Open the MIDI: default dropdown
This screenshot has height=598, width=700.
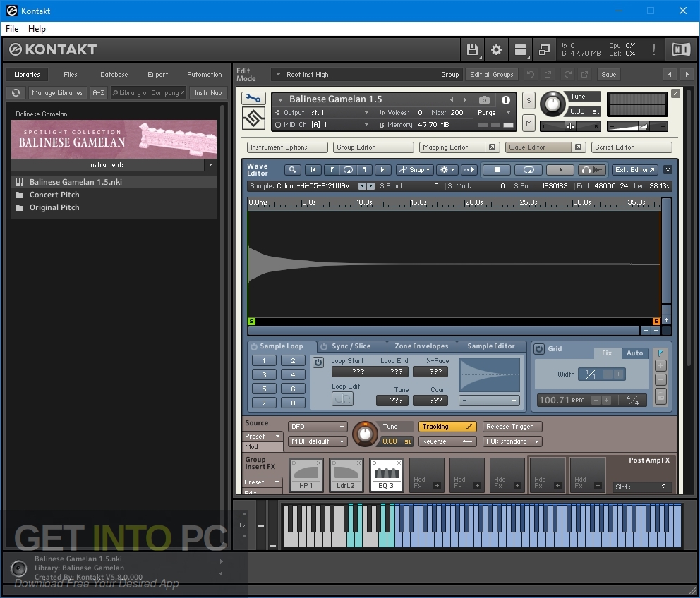tap(318, 441)
